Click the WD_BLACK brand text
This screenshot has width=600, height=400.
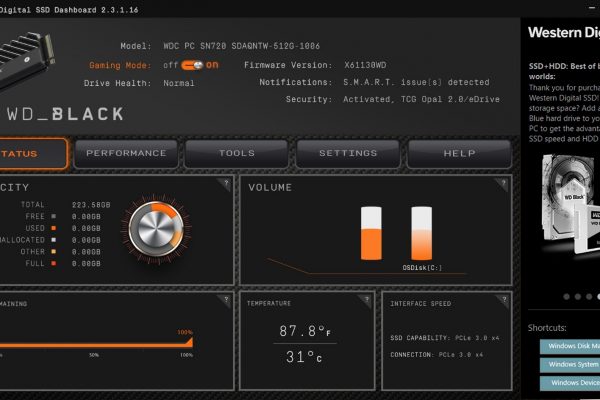65,114
